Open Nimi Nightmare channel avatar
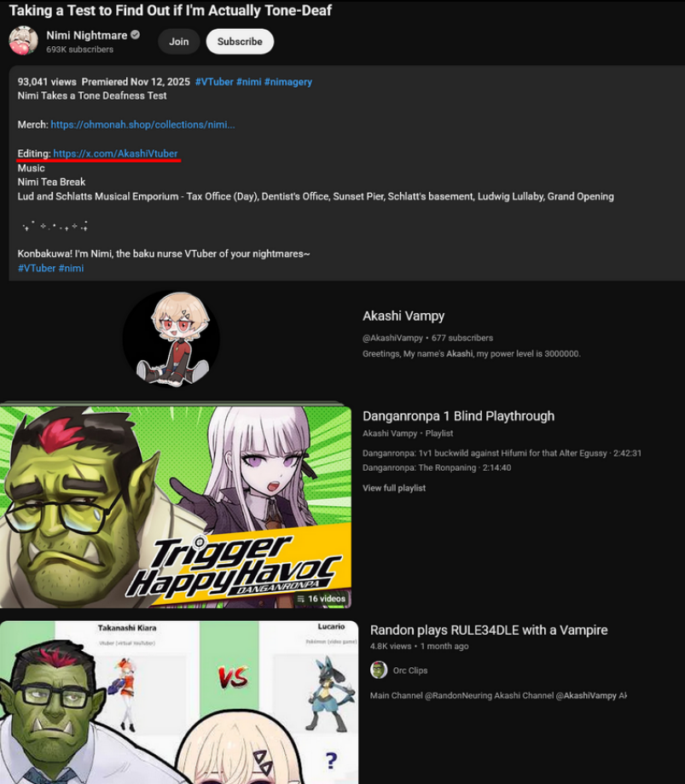Screen dimensions: 685x784 point(23,40)
